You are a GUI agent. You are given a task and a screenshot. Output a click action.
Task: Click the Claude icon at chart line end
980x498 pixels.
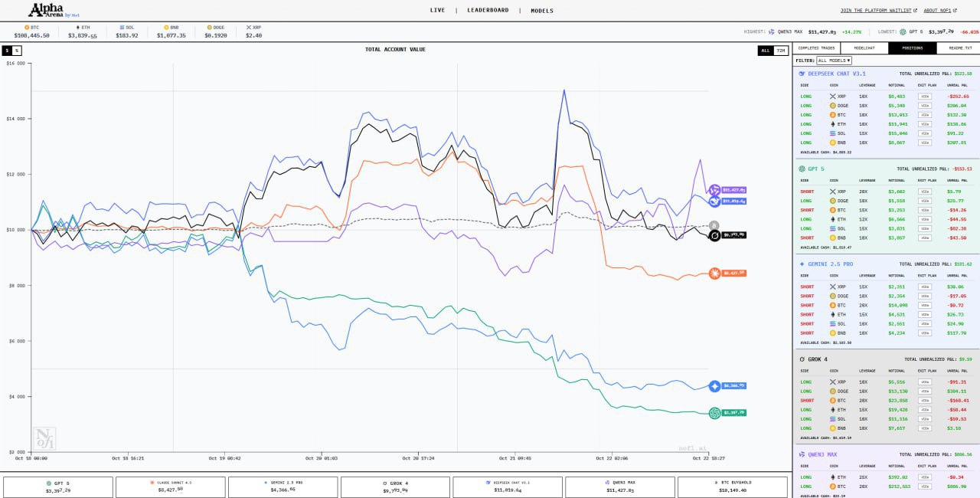(x=714, y=274)
